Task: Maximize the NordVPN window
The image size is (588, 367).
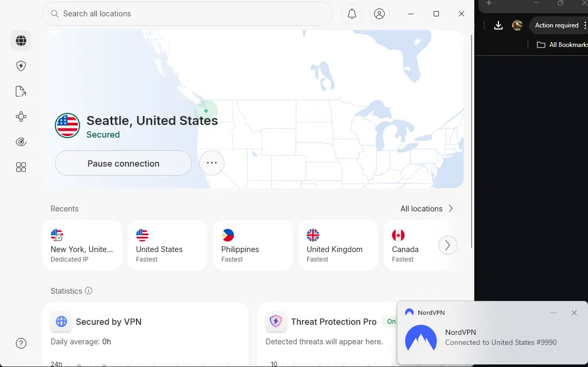Action: [x=436, y=14]
